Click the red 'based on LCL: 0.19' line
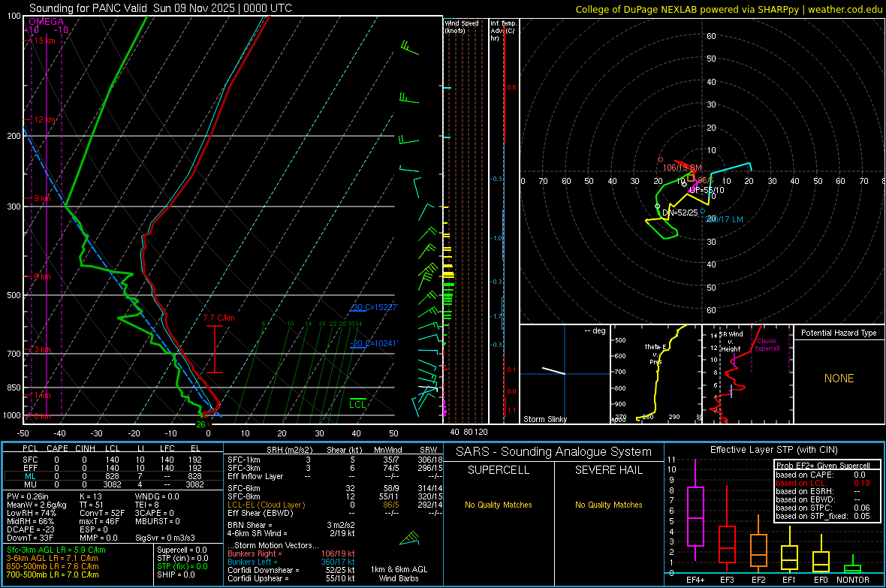886x588 pixels. click(x=822, y=484)
